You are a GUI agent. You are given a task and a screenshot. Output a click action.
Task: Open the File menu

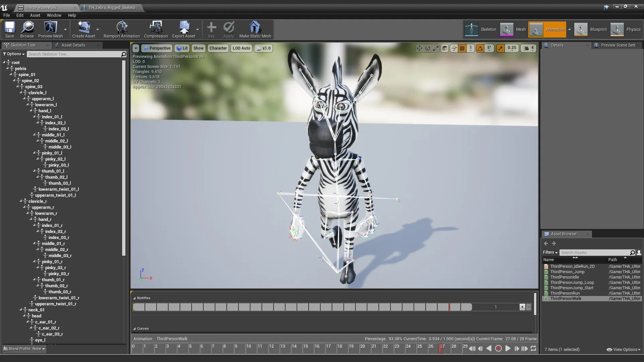coord(6,15)
